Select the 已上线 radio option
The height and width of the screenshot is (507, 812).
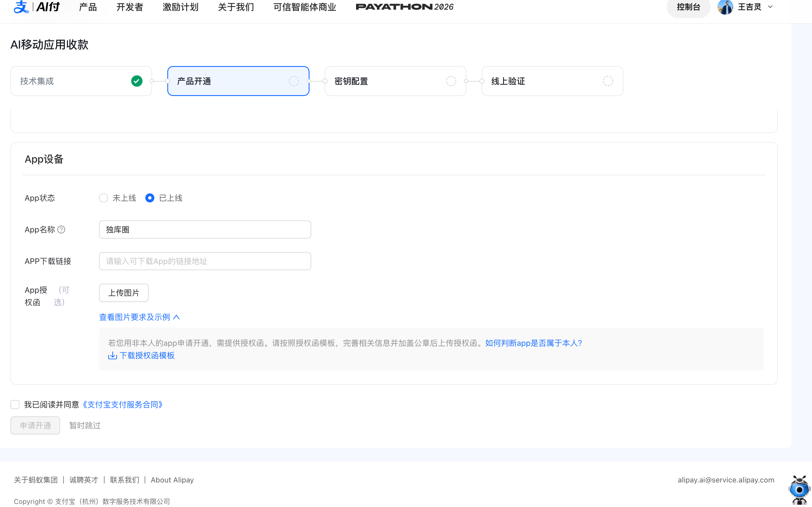pyautogui.click(x=150, y=198)
